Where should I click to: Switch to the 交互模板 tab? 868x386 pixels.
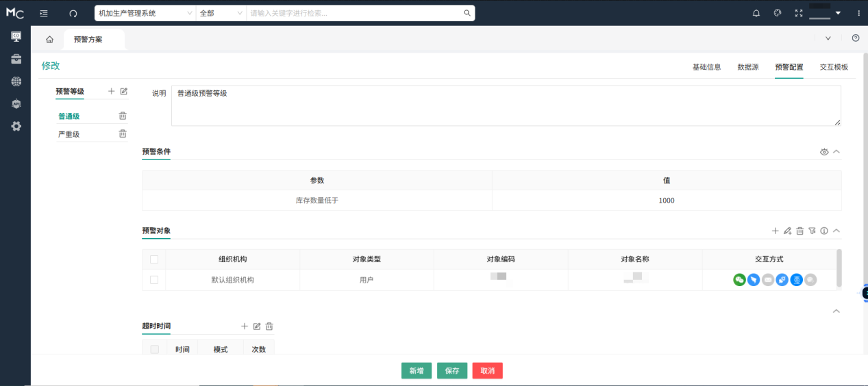coord(834,67)
